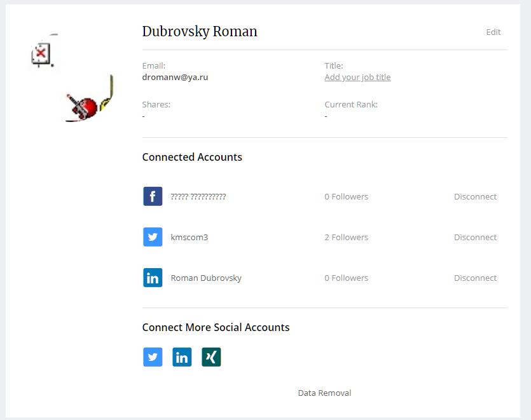This screenshot has width=531, height=420.
Task: Disconnect the Facebook account
Action: coord(475,196)
